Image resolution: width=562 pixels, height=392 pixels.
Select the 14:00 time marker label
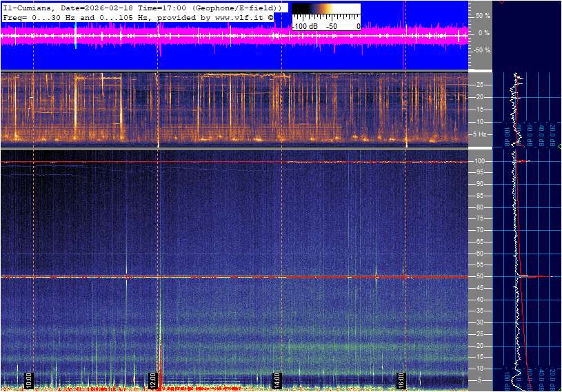(x=277, y=380)
